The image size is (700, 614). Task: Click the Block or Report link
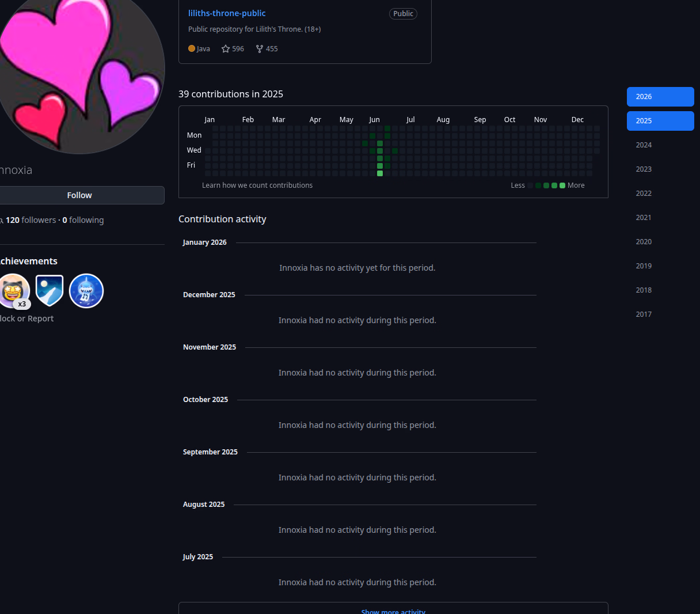coord(26,319)
